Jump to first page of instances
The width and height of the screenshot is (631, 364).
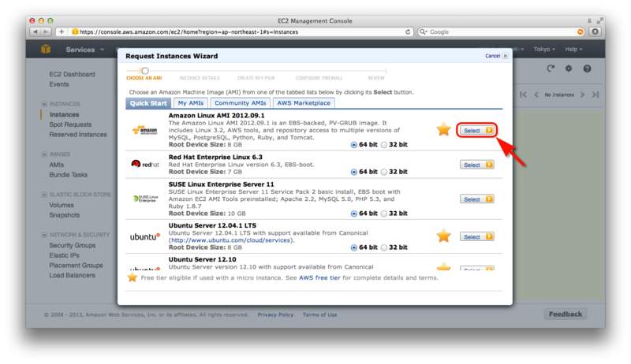(x=523, y=95)
